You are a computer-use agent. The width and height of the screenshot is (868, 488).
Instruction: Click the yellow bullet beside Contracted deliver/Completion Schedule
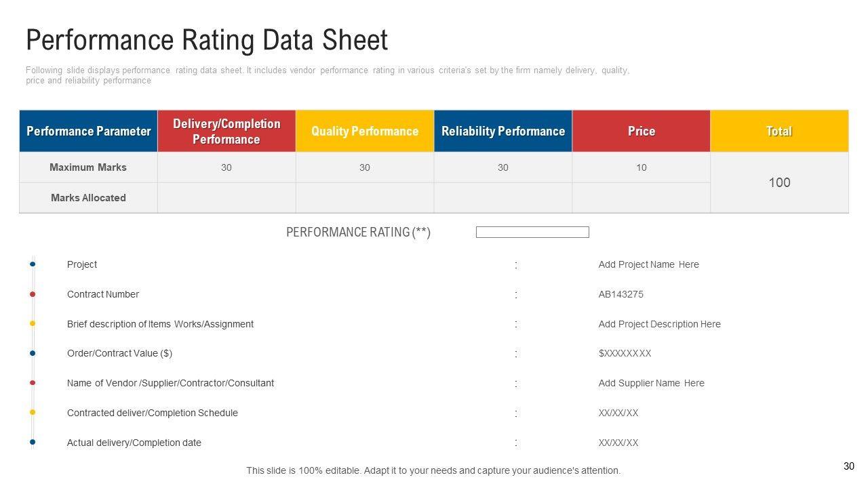click(33, 413)
